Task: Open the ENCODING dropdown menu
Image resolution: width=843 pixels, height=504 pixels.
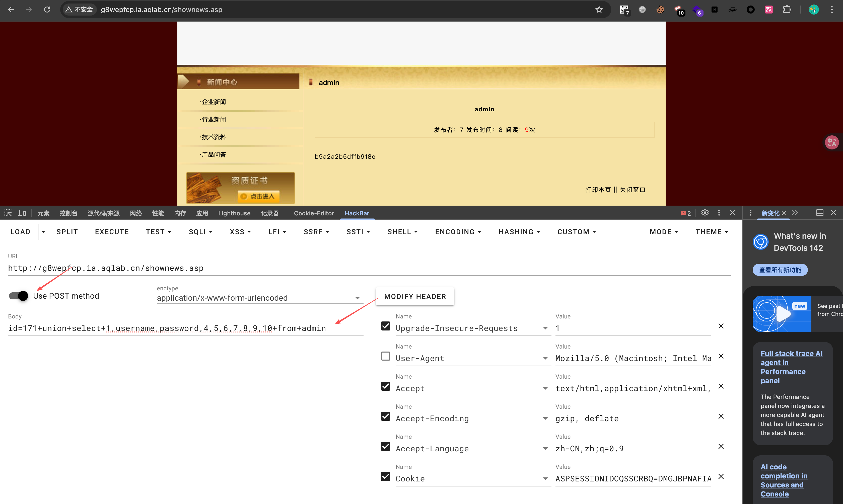Action: point(458,232)
